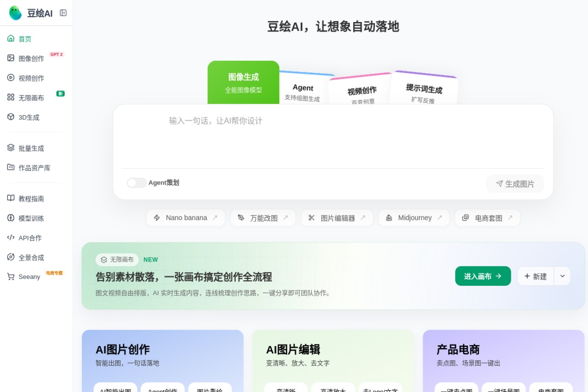The image size is (588, 392).
Task: Click the 新建 button with plus
Action: (x=536, y=276)
